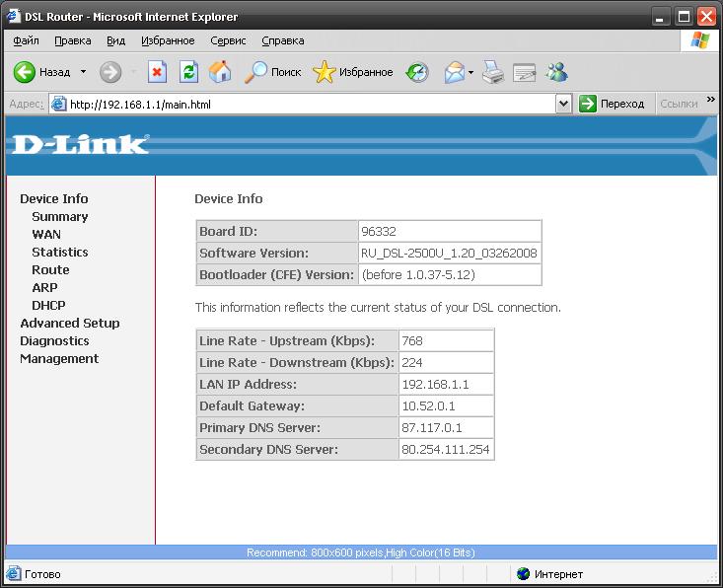Open the DHCP link
Viewport: 723px width, 588px height.
click(x=48, y=305)
